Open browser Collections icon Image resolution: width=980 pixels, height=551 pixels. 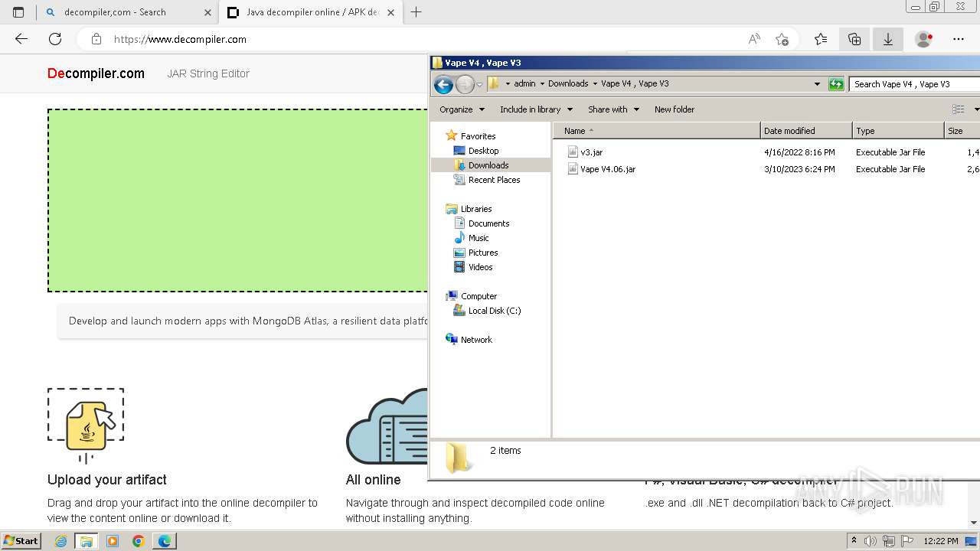[x=854, y=39]
